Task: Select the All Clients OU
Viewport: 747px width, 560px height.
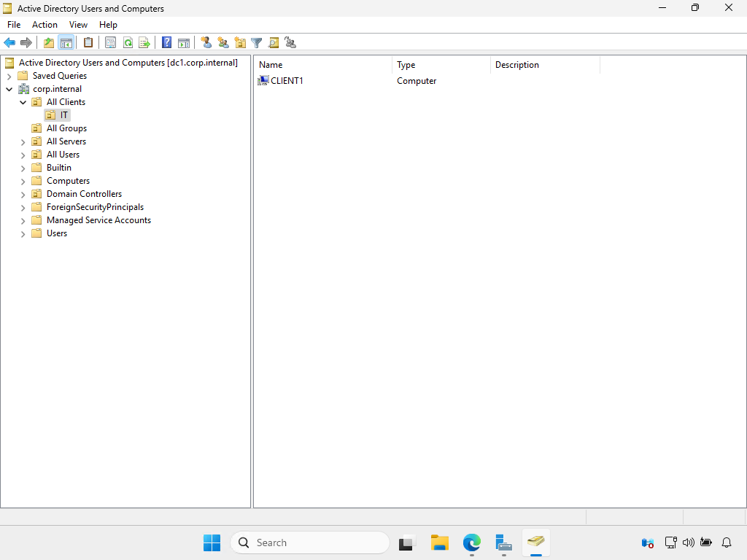Action: point(66,102)
